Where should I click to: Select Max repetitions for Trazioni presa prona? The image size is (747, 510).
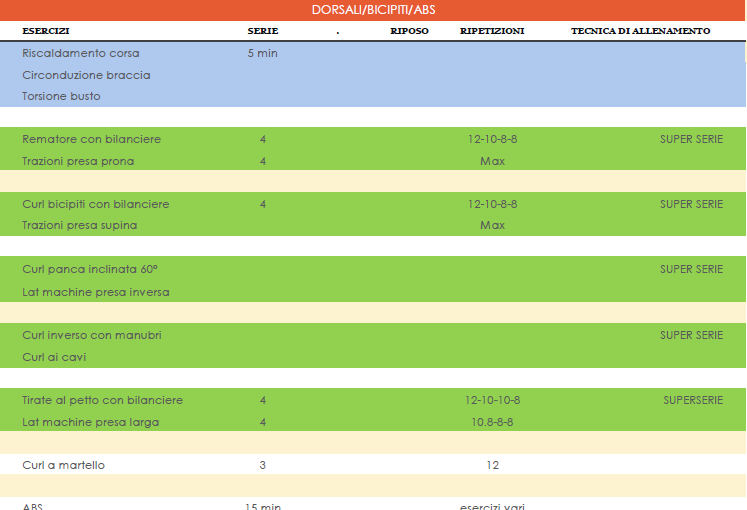(x=492, y=161)
